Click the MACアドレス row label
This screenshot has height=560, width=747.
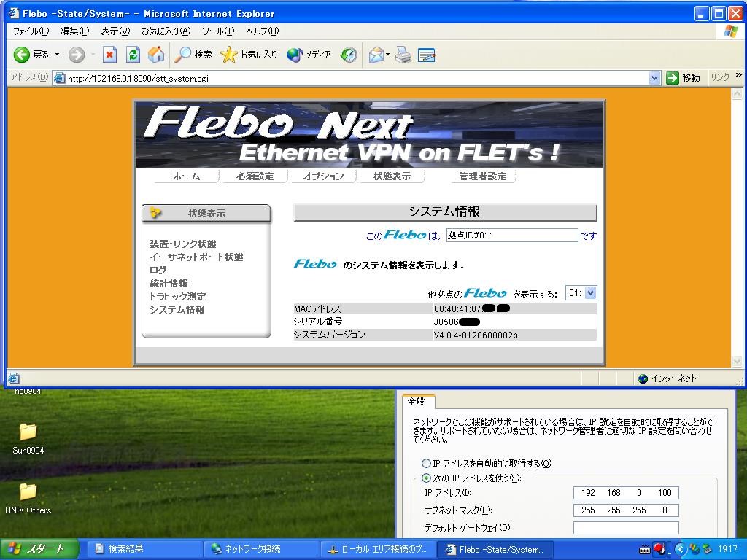click(317, 308)
